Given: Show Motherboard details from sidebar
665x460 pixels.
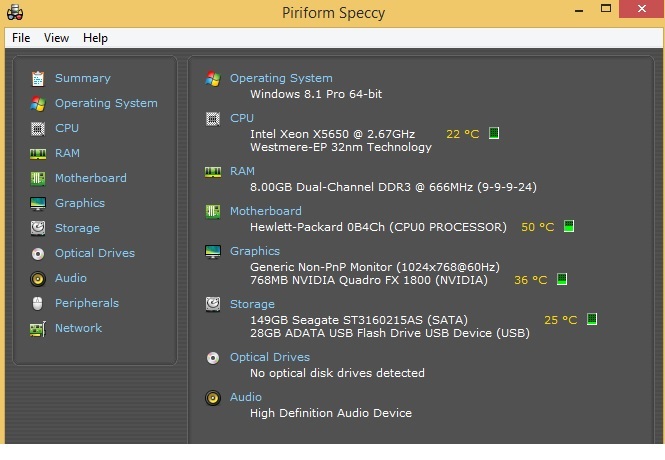Looking at the screenshot, I should coord(91,178).
